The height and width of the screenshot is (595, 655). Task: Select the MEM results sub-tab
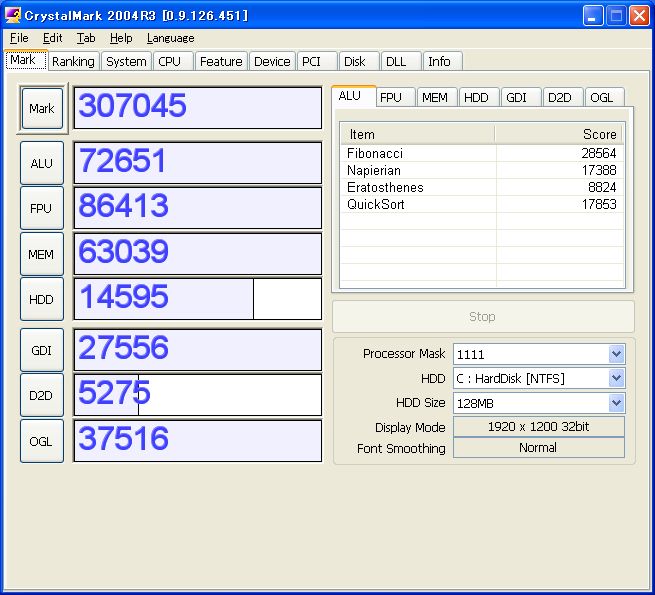(x=437, y=98)
